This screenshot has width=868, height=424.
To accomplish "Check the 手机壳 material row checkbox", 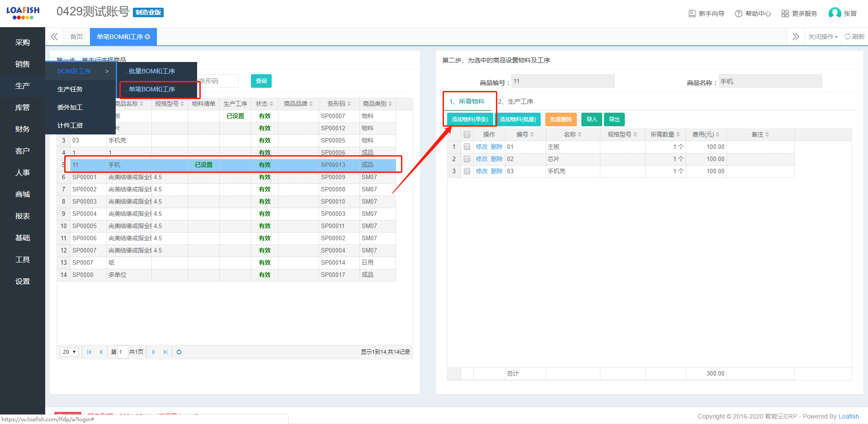I will [467, 171].
